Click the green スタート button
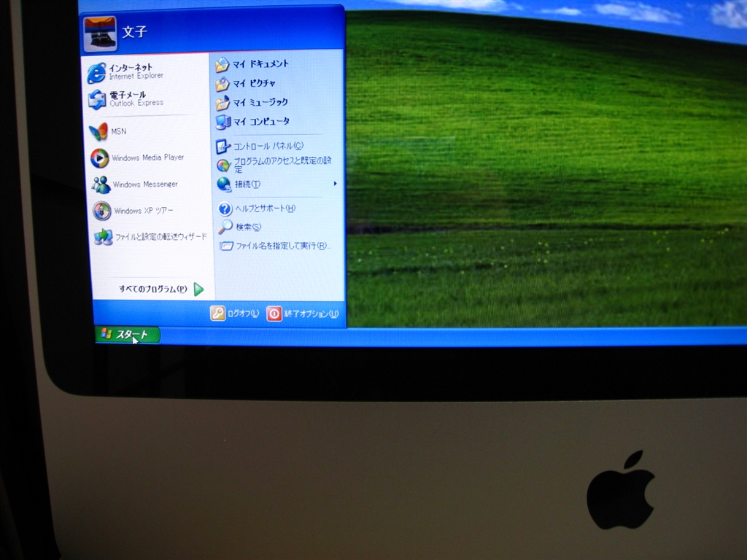Screen dimensions: 747x560 pyautogui.click(x=128, y=335)
